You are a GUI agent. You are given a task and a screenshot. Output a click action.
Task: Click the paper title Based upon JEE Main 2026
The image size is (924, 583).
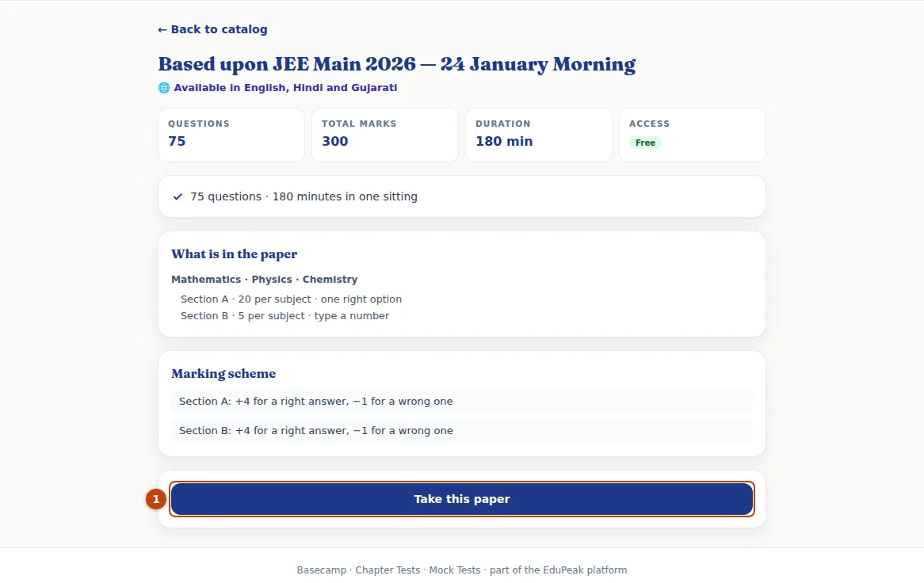tap(396, 63)
